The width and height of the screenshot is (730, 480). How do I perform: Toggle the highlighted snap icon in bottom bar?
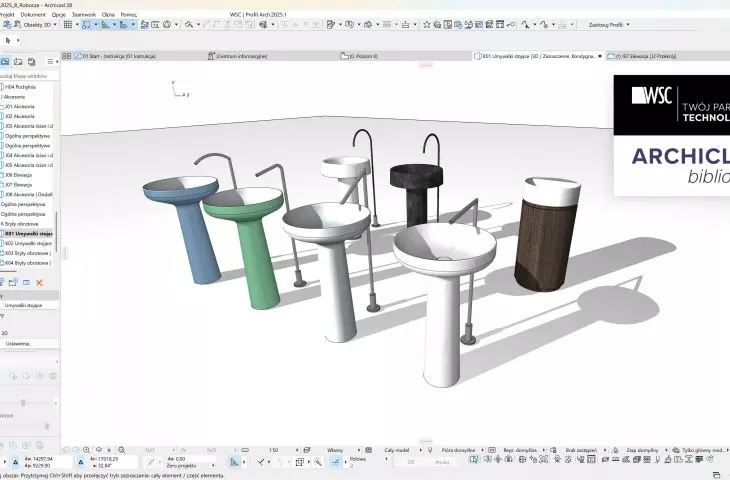point(234,462)
